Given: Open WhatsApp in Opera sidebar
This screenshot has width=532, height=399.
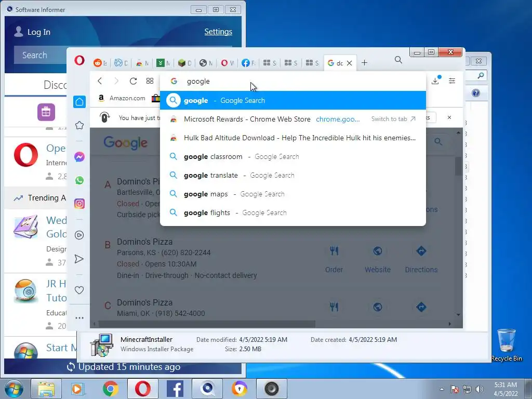Looking at the screenshot, I should pyautogui.click(x=79, y=180).
